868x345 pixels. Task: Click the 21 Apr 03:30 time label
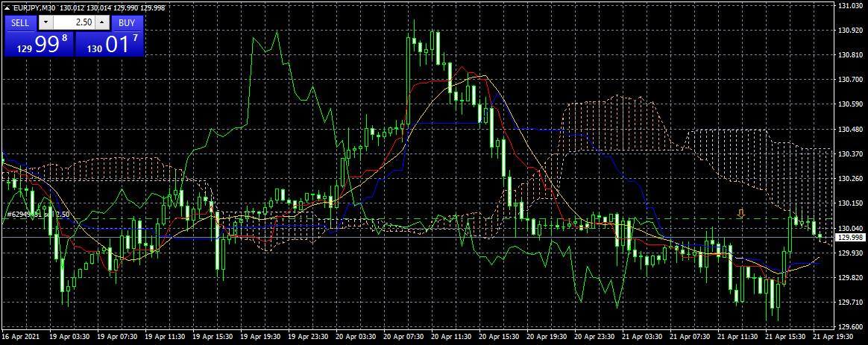643,337
